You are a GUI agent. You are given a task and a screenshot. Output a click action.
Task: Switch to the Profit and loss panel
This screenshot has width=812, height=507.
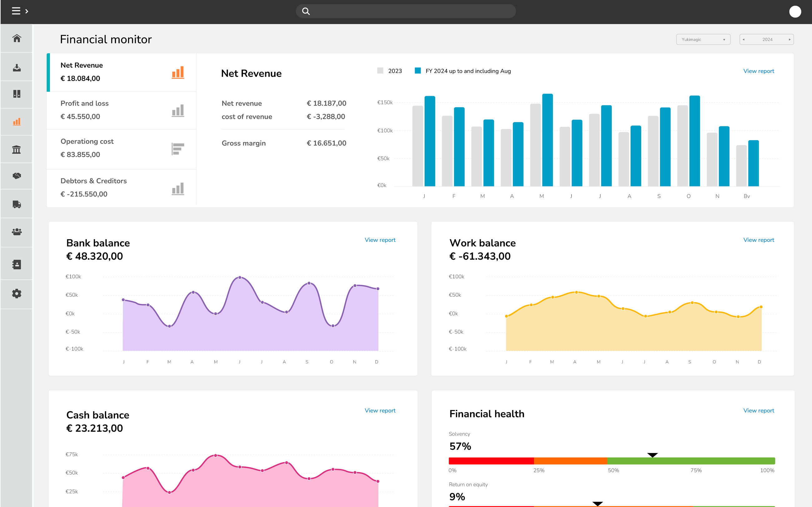(121, 110)
